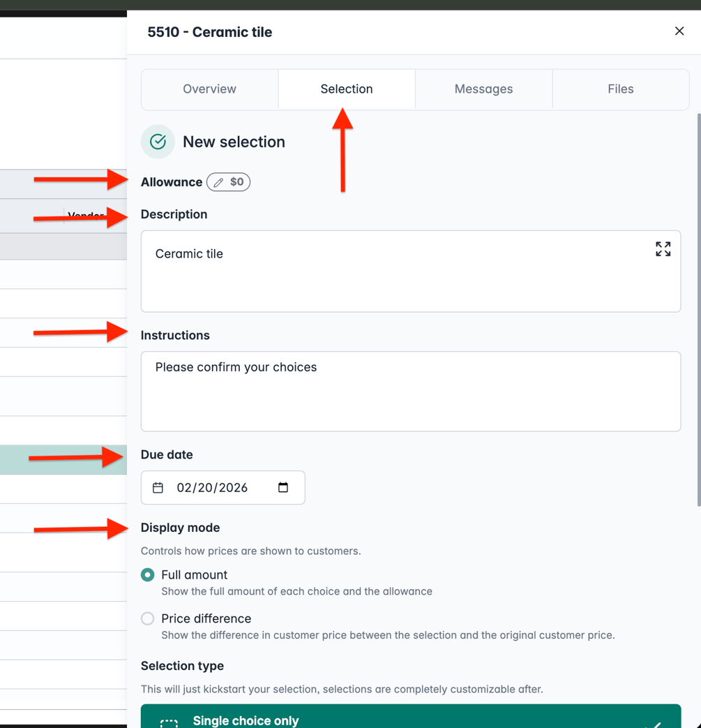This screenshot has height=728, width=701.
Task: Switch to the Overview tab
Action: click(210, 89)
